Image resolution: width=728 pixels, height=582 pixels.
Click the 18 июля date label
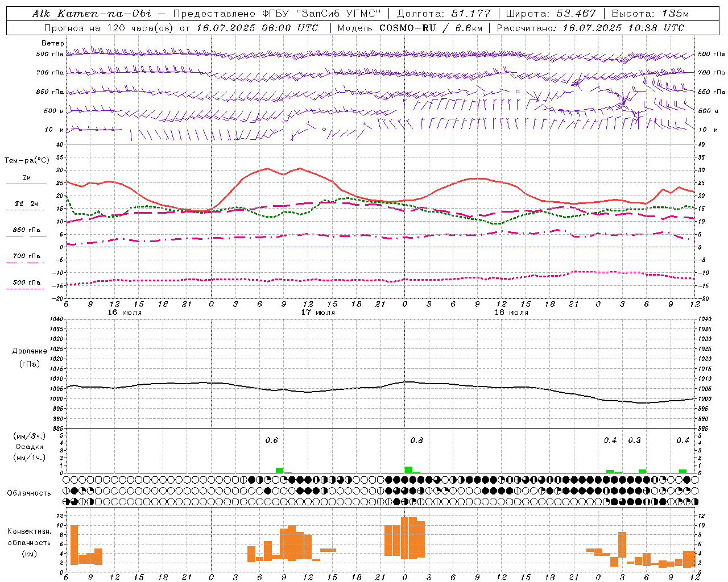pyautogui.click(x=511, y=312)
